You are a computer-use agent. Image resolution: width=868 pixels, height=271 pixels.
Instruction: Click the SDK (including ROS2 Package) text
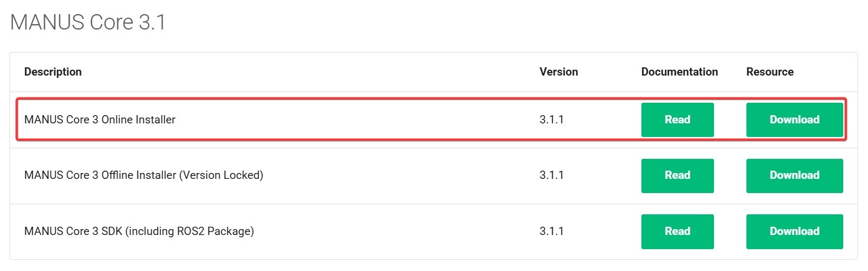(x=139, y=231)
